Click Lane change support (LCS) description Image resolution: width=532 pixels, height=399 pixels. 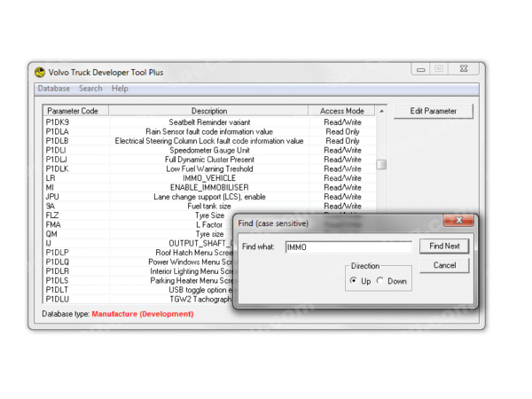209,197
